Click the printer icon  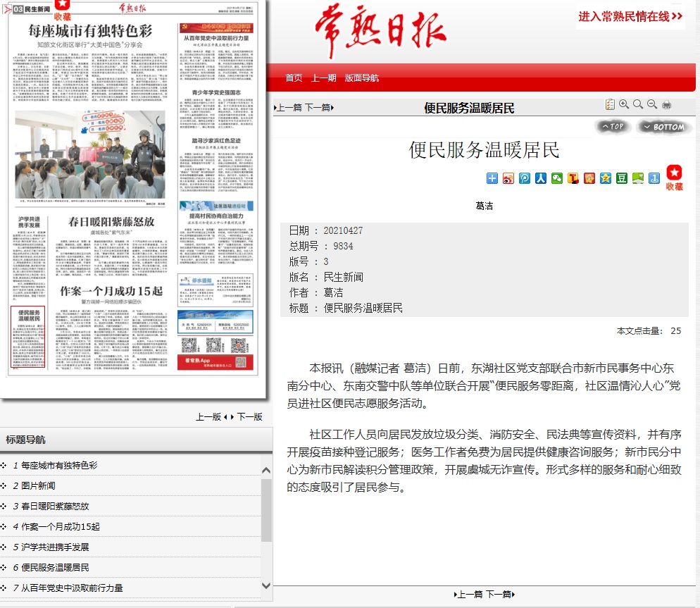(666, 105)
